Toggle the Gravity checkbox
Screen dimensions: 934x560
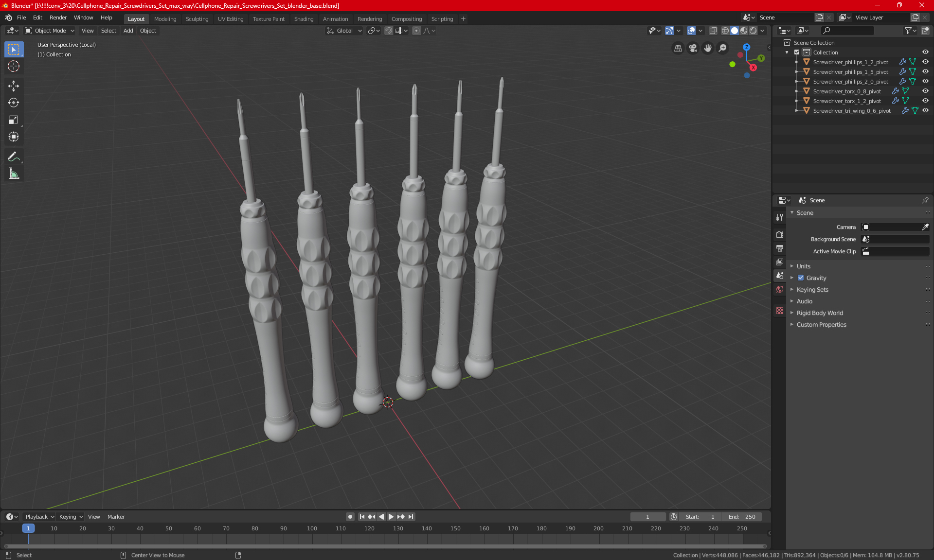(801, 278)
